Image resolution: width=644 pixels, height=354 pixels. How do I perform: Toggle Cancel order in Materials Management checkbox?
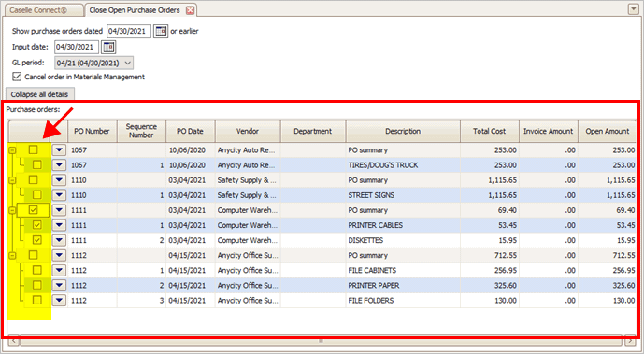coord(17,77)
